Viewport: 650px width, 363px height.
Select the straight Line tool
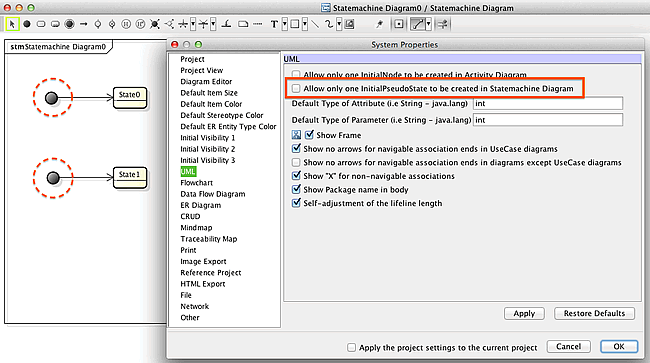(315, 24)
